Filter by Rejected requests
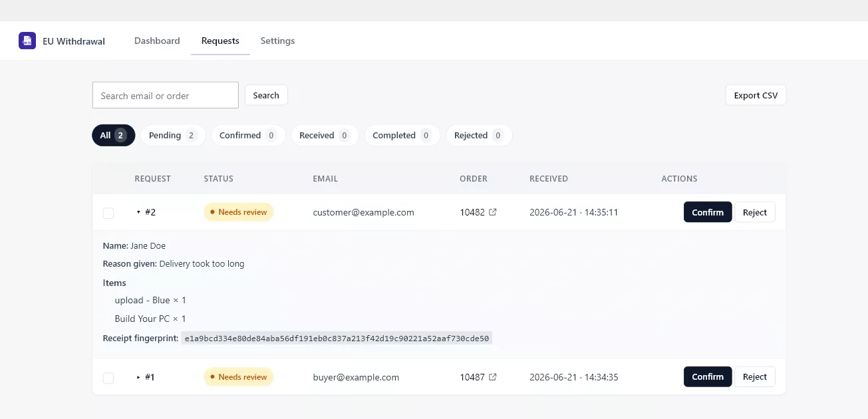 (x=479, y=135)
